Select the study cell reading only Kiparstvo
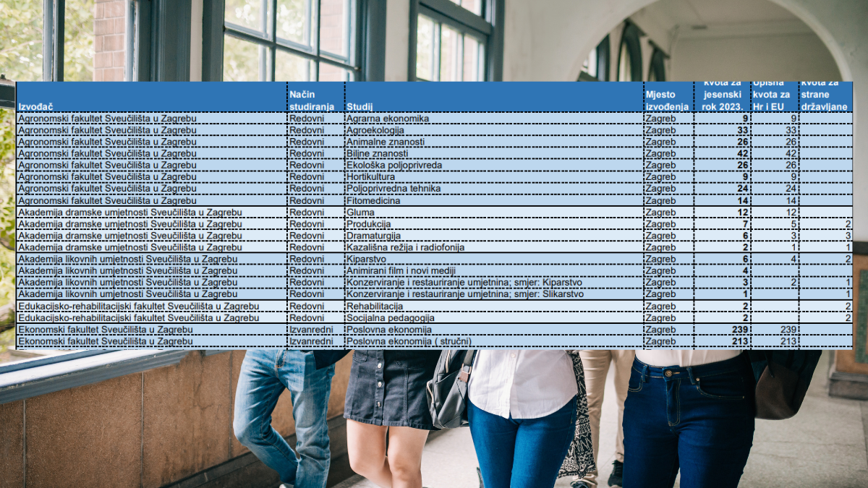 click(x=494, y=259)
